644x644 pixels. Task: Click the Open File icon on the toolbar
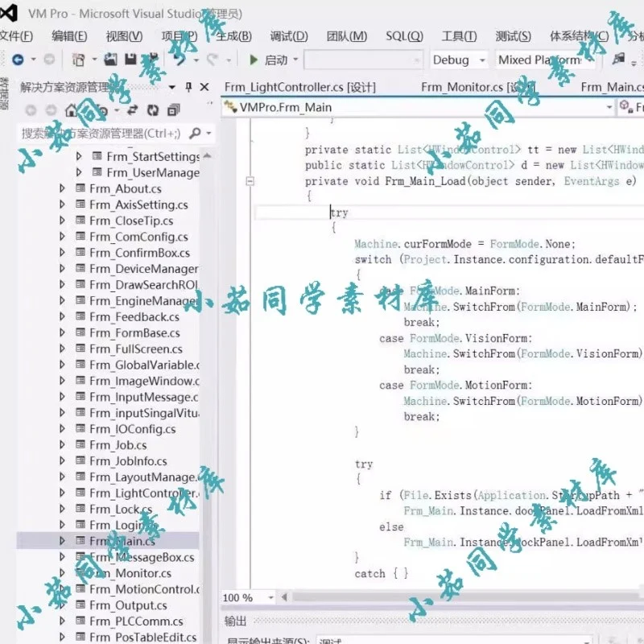tap(111, 59)
